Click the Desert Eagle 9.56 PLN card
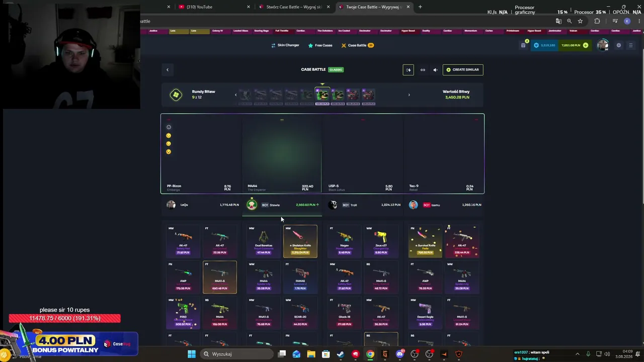 point(425,313)
